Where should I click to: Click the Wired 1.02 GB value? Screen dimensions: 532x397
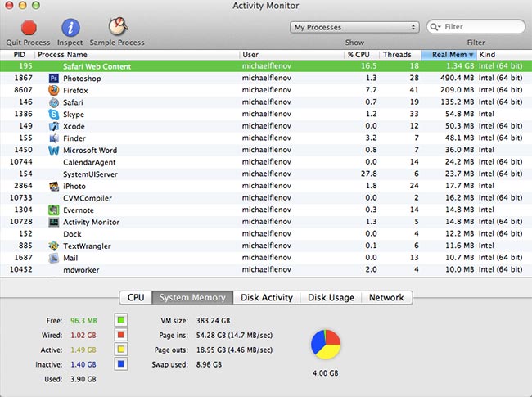coord(83,336)
